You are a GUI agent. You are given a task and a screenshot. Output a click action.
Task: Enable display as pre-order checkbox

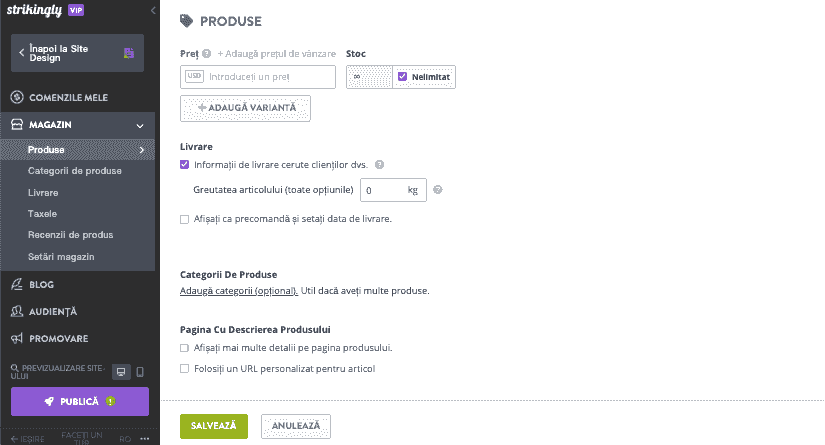[x=185, y=219]
